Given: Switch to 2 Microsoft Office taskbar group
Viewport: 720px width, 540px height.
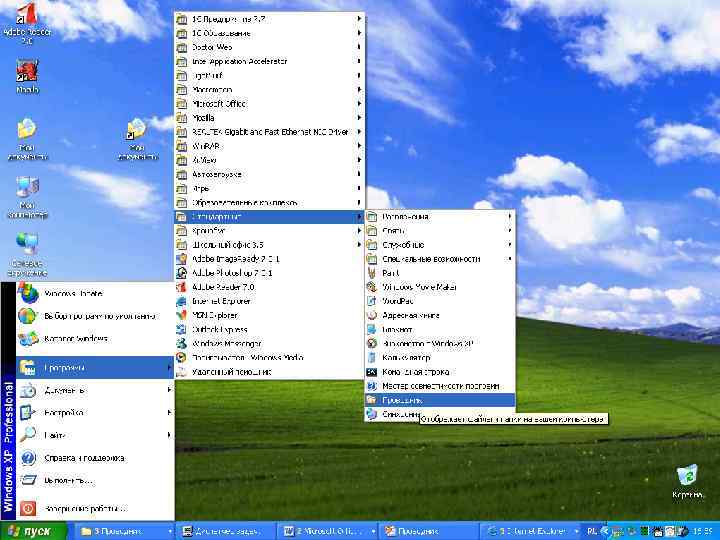Looking at the screenshot, I should click(x=327, y=531).
